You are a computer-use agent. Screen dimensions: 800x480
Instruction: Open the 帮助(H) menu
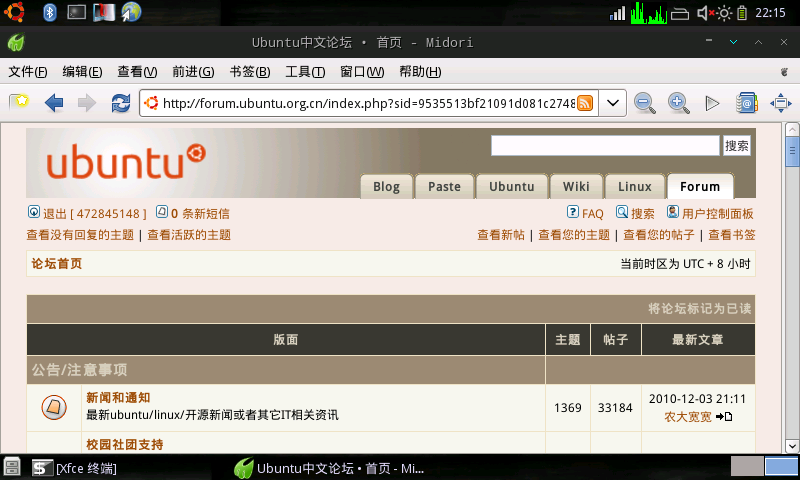(420, 72)
